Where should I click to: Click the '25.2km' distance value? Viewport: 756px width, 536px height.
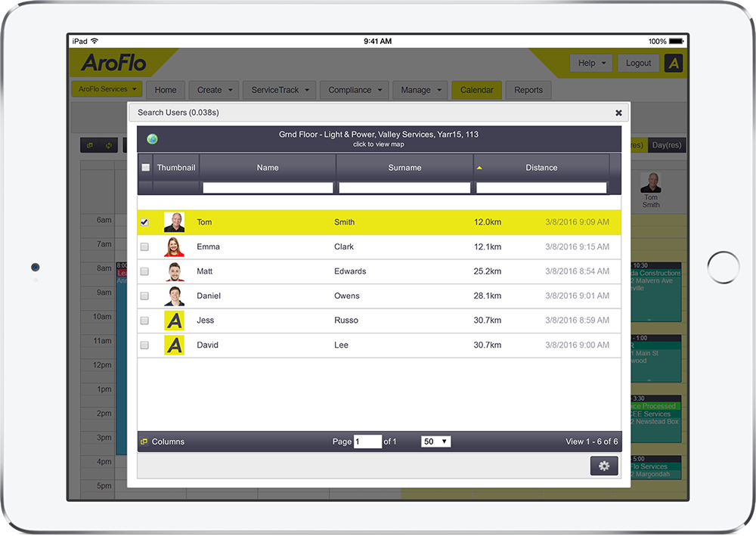click(488, 271)
